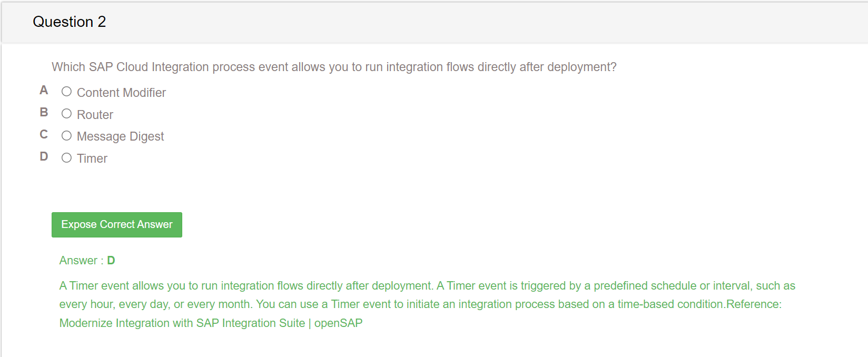Click the word "Reference:" in the explanation
868x357 pixels.
[754, 304]
